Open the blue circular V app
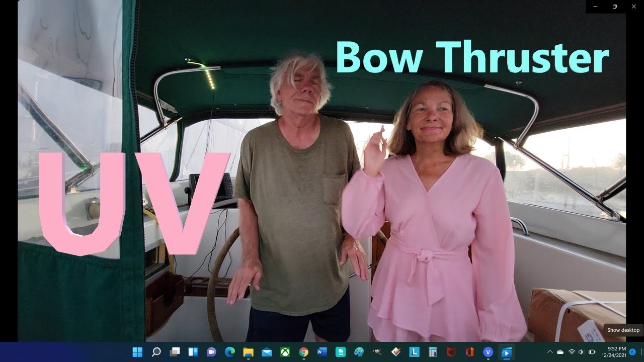The image size is (644, 362). (x=488, y=352)
